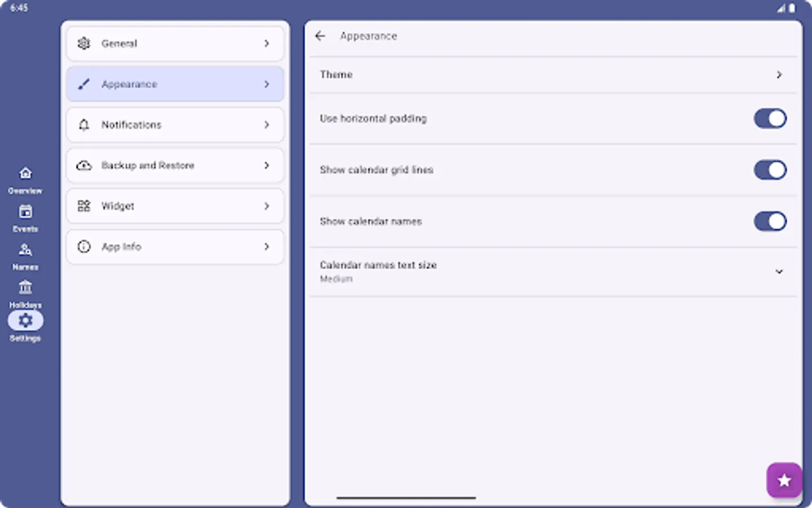This screenshot has height=508, width=812.
Task: Open the Notifications settings section
Action: click(x=175, y=125)
